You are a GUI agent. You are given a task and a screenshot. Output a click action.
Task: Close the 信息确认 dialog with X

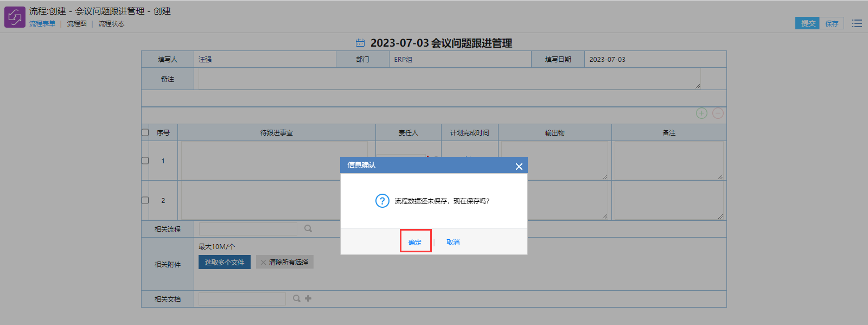(519, 166)
